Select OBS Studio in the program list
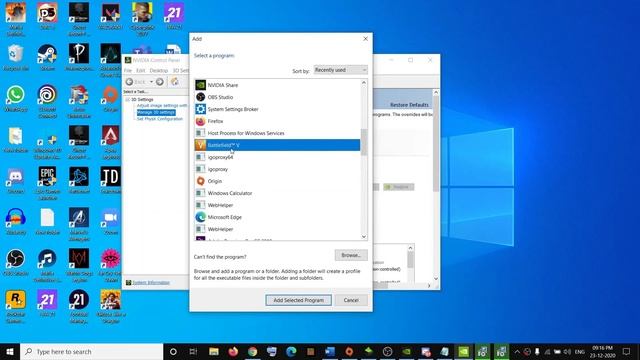 point(277,97)
